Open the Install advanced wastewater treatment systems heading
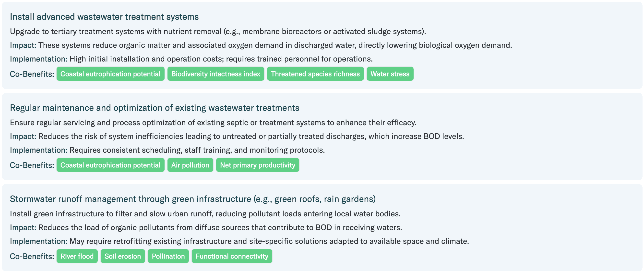 click(104, 17)
